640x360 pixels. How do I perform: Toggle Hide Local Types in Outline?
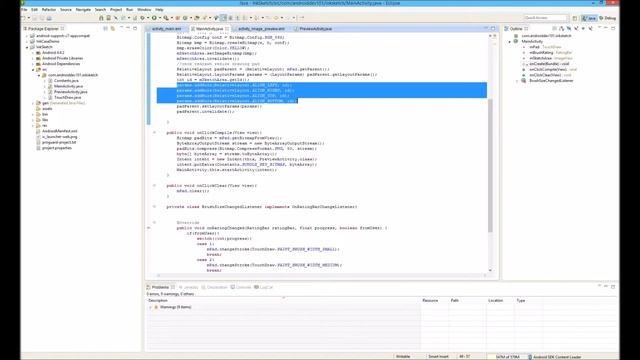point(591,29)
